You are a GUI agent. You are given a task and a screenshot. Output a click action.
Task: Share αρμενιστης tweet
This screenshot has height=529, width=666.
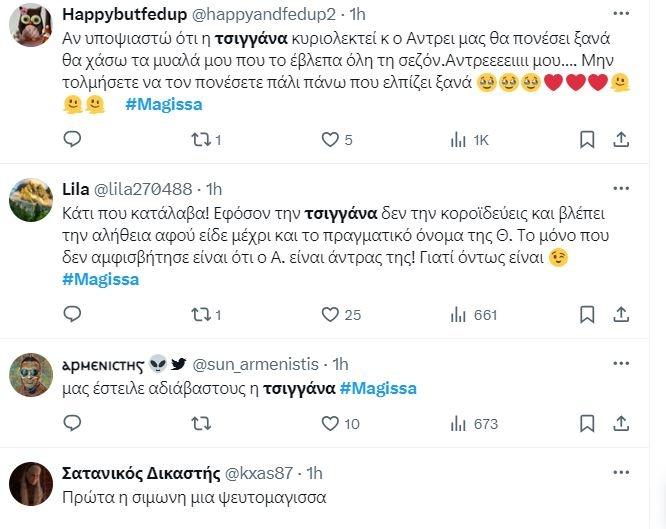621,424
